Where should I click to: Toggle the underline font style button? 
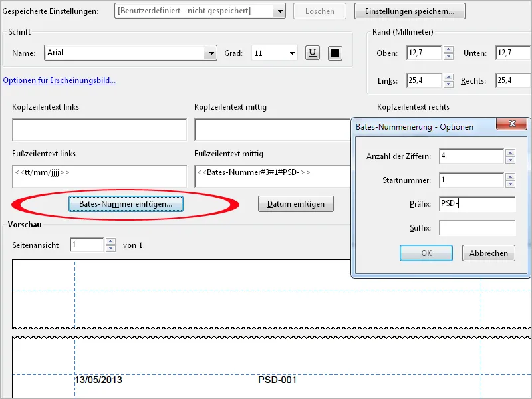312,53
